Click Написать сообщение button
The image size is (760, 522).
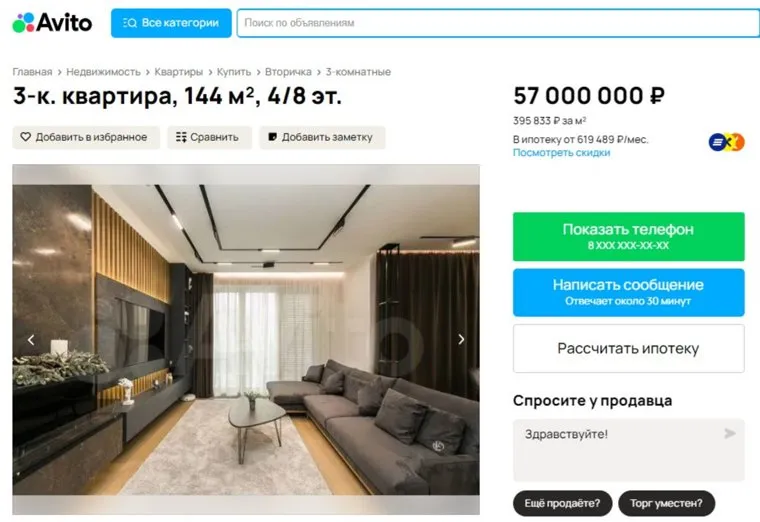(629, 292)
